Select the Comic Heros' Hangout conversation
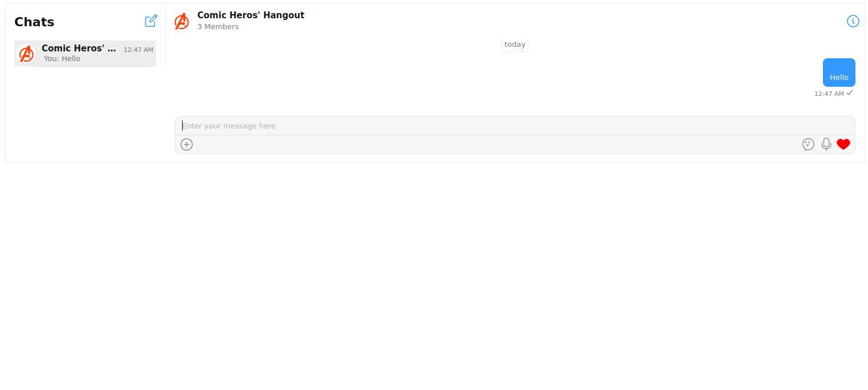868x390 pixels. 84,53
